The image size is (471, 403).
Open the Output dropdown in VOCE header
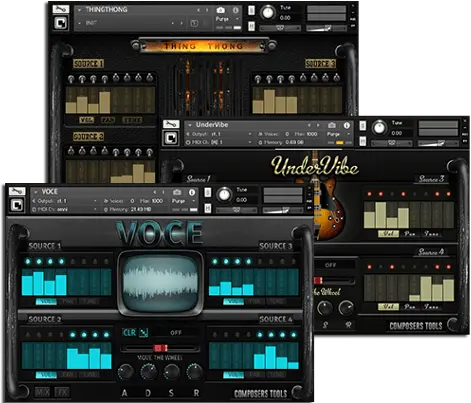[x=95, y=201]
